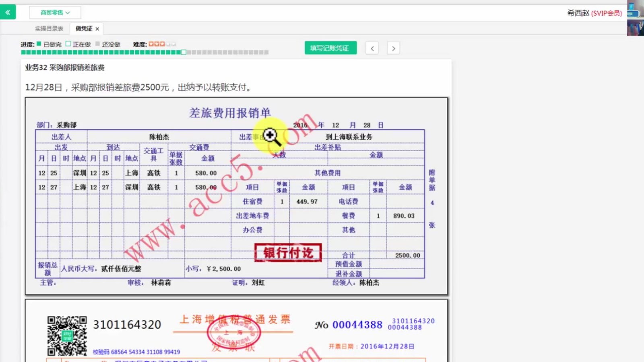Click the 业务32 采购部报销差旅费 heading
Screen dimensions: 644x362
(x=65, y=68)
